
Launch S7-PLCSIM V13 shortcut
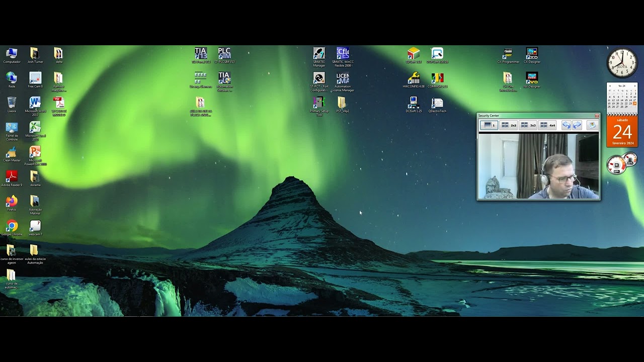(224, 55)
